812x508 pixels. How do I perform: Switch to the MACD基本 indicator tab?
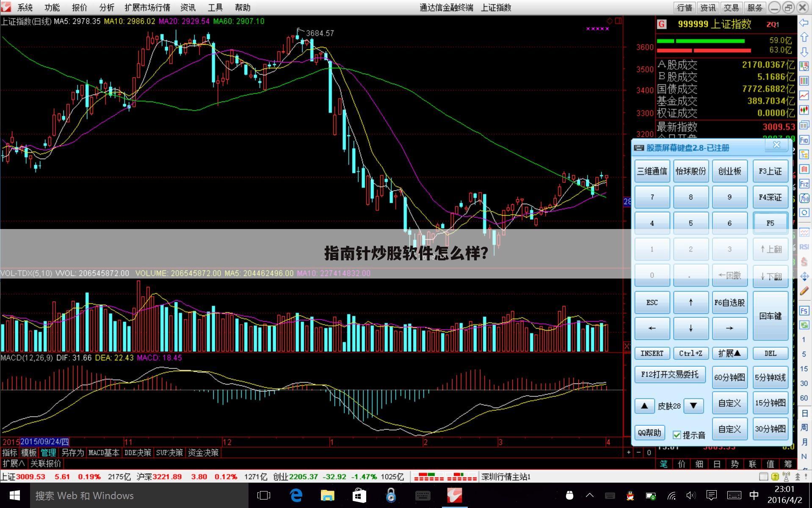(x=104, y=453)
